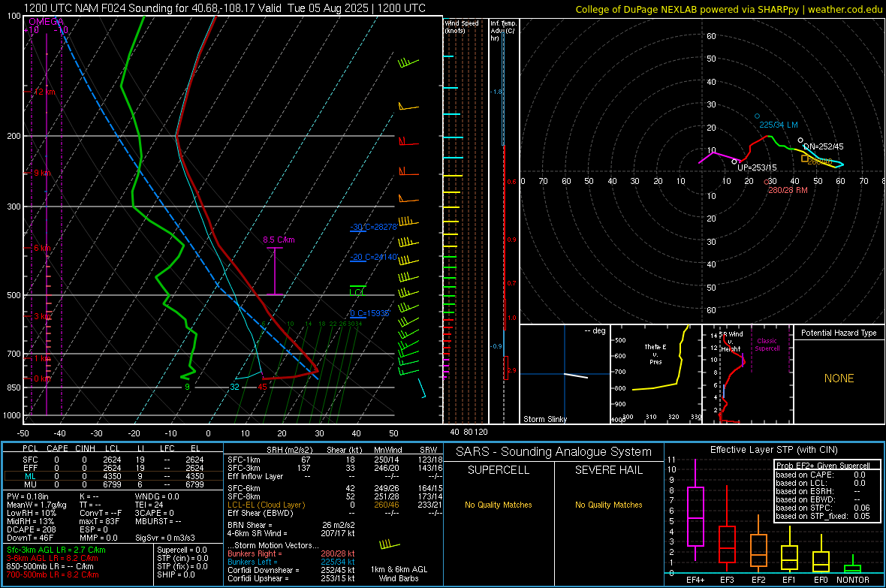Click the SEVERE HAIL column heading
Image resolution: width=886 pixels, height=588 pixels.
[x=608, y=470]
